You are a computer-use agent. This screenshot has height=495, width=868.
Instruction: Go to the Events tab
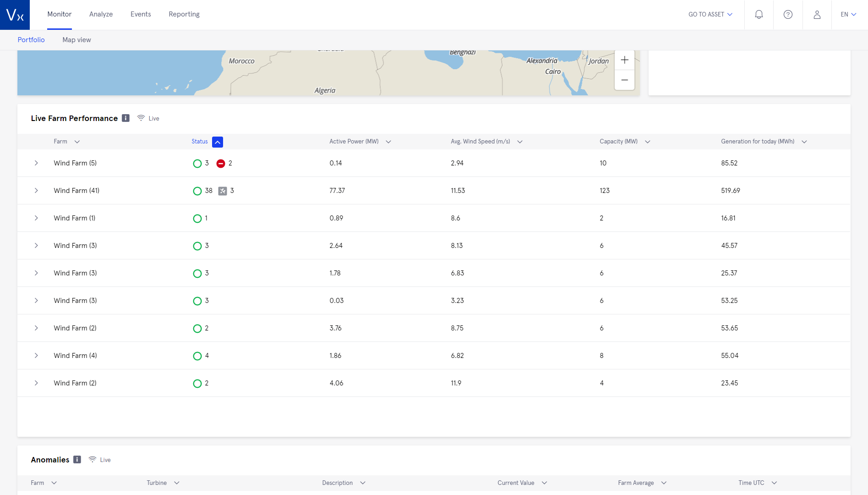tap(141, 14)
